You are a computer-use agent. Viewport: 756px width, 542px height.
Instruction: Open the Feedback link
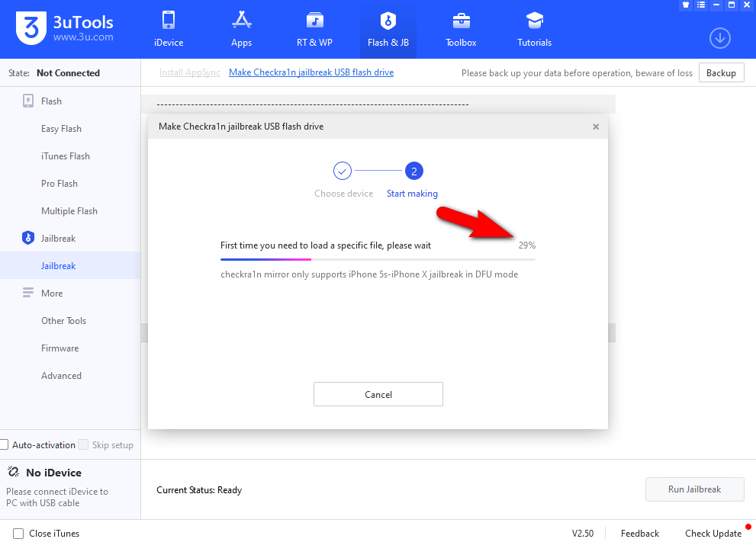pyautogui.click(x=640, y=534)
